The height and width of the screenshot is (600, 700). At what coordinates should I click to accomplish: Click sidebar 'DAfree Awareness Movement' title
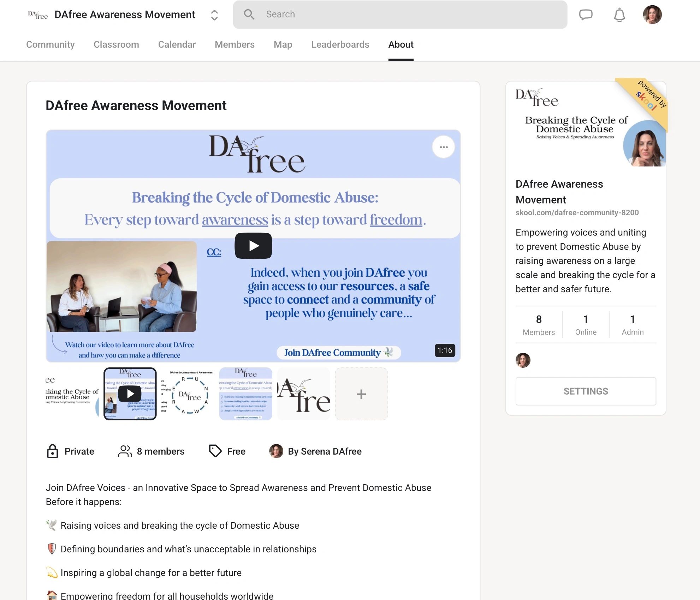coord(559,192)
